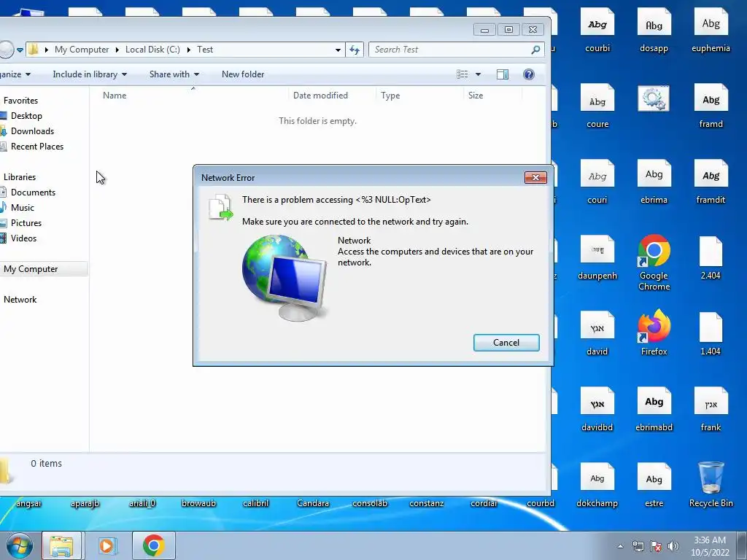Select the dokchamp font file

[x=597, y=485]
